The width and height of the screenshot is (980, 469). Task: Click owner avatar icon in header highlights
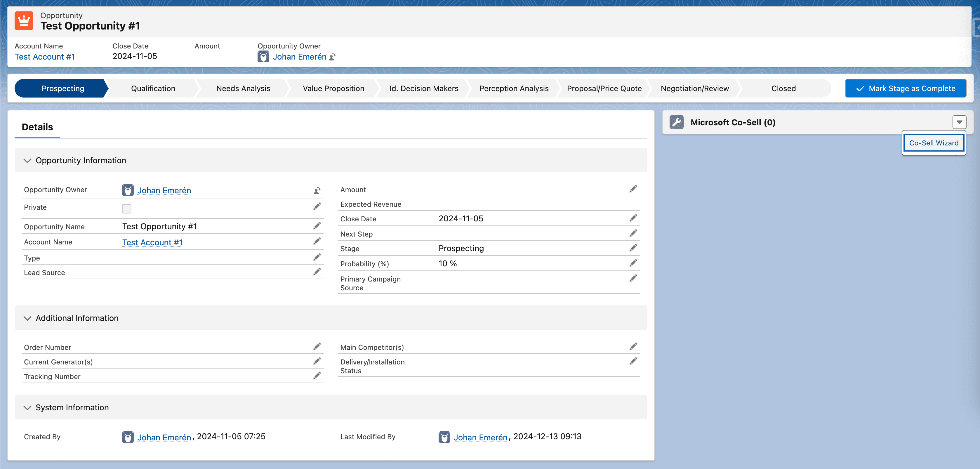pyautogui.click(x=263, y=57)
